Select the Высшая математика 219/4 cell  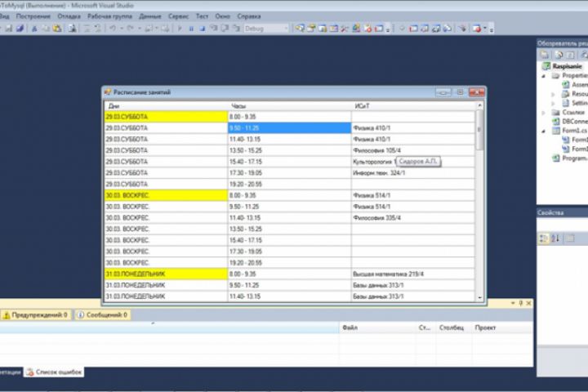coord(413,274)
